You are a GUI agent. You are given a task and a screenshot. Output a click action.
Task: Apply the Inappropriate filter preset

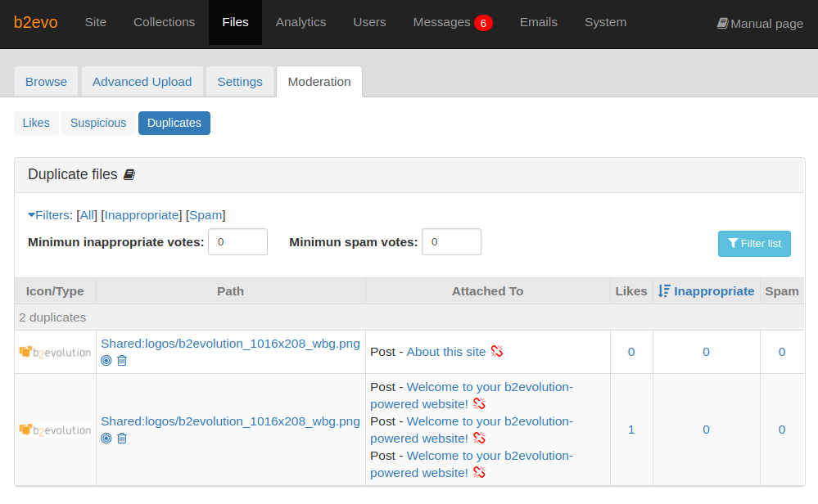[x=142, y=215]
